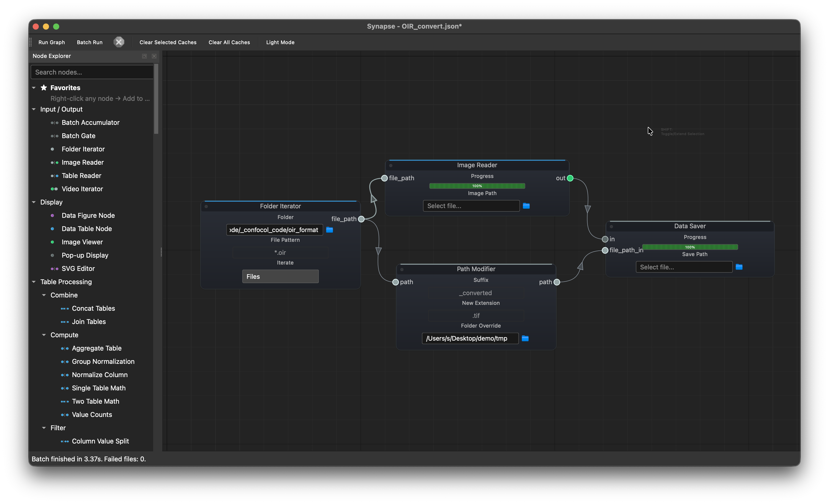Float the Node Explorer panel with the undock icon
This screenshot has width=829, height=504.
144,56
